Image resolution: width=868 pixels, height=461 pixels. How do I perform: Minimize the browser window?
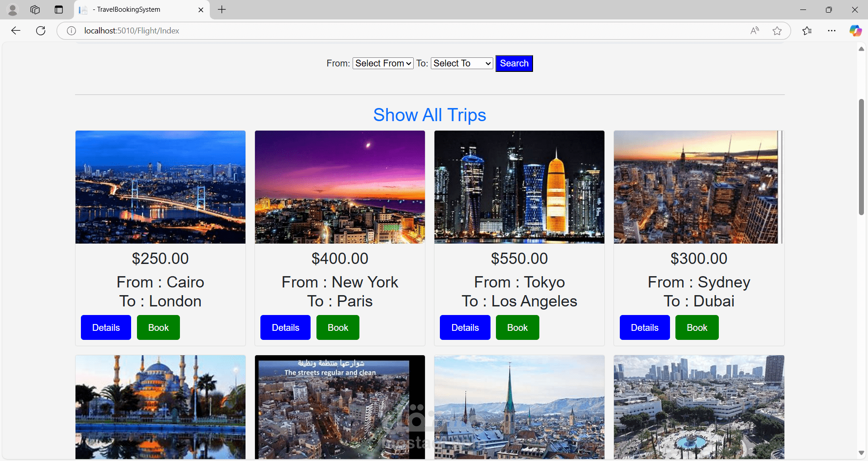pyautogui.click(x=803, y=9)
